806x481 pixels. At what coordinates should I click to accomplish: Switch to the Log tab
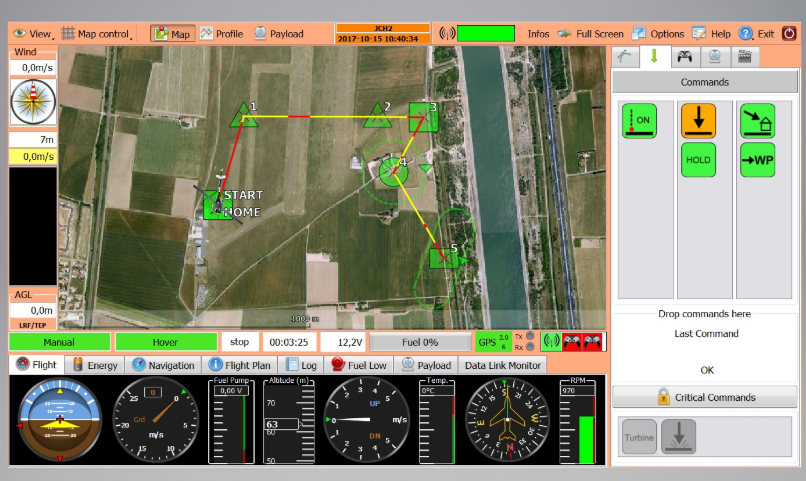[301, 365]
